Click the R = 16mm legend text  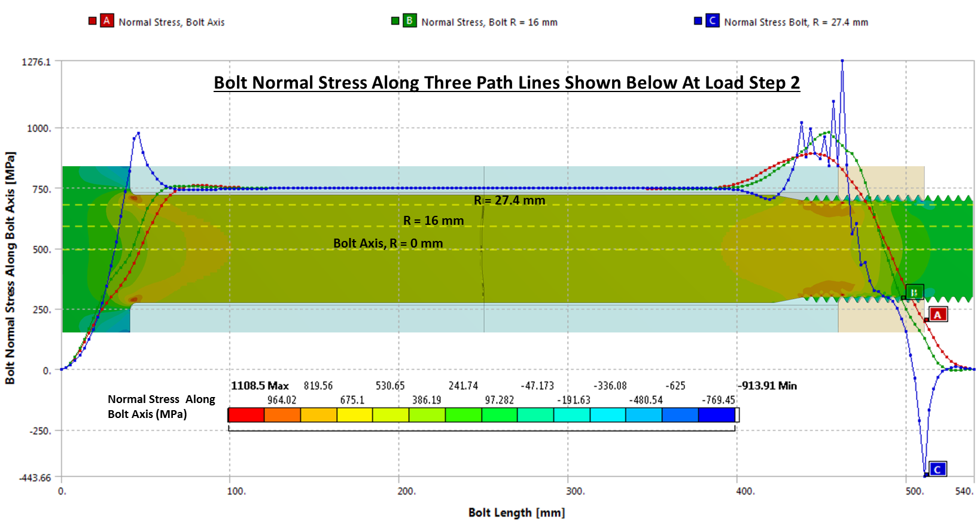point(489,22)
